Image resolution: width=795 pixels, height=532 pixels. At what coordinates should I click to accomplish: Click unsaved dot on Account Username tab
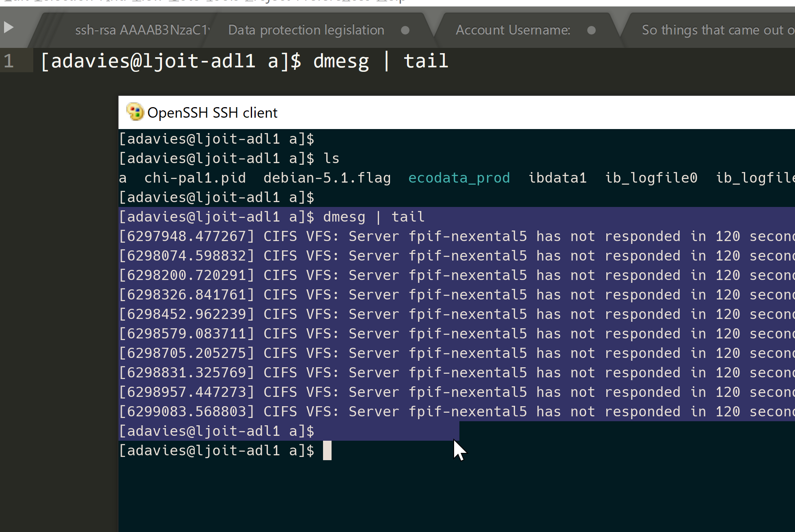591,30
